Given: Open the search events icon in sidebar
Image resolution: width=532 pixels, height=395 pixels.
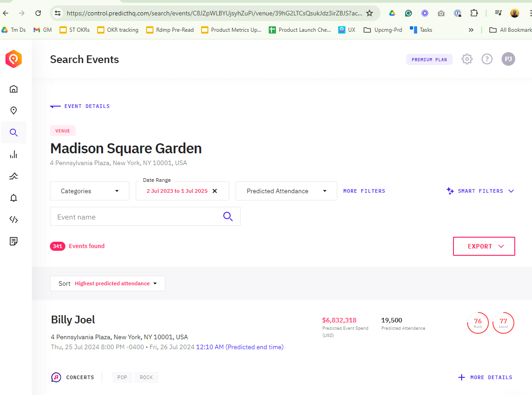Looking at the screenshot, I should [14, 132].
